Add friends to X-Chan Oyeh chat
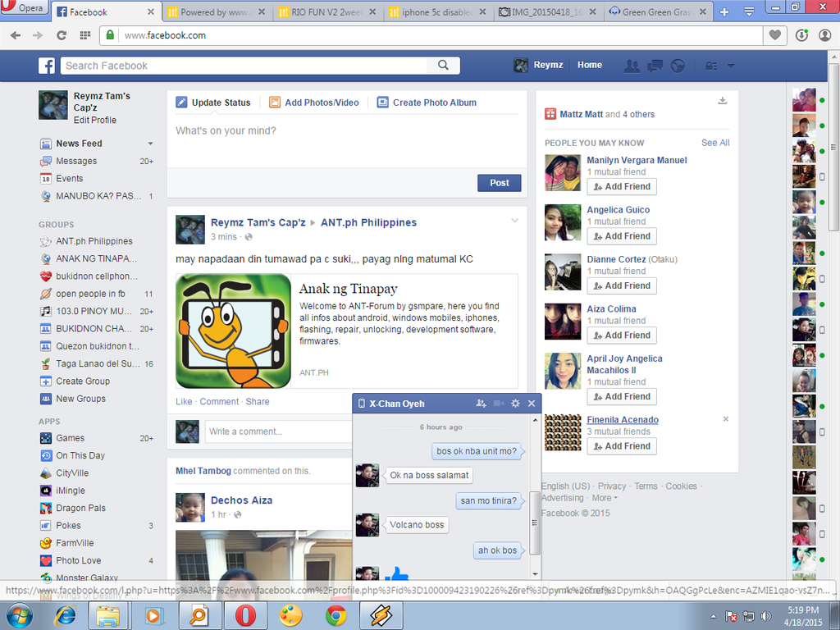This screenshot has height=630, width=840. click(x=482, y=404)
